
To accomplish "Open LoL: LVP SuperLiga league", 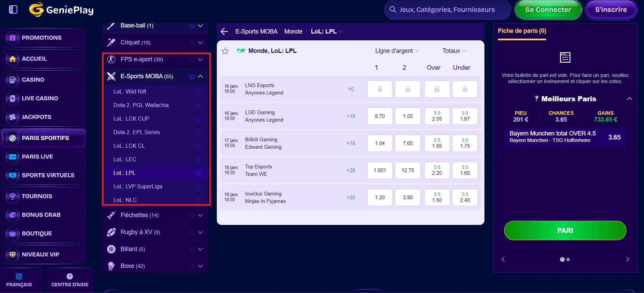I will [x=138, y=186].
